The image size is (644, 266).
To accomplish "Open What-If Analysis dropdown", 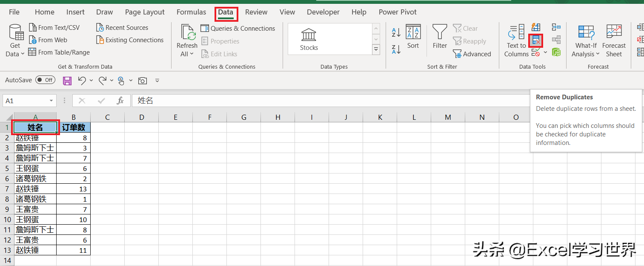I will 586,41.
